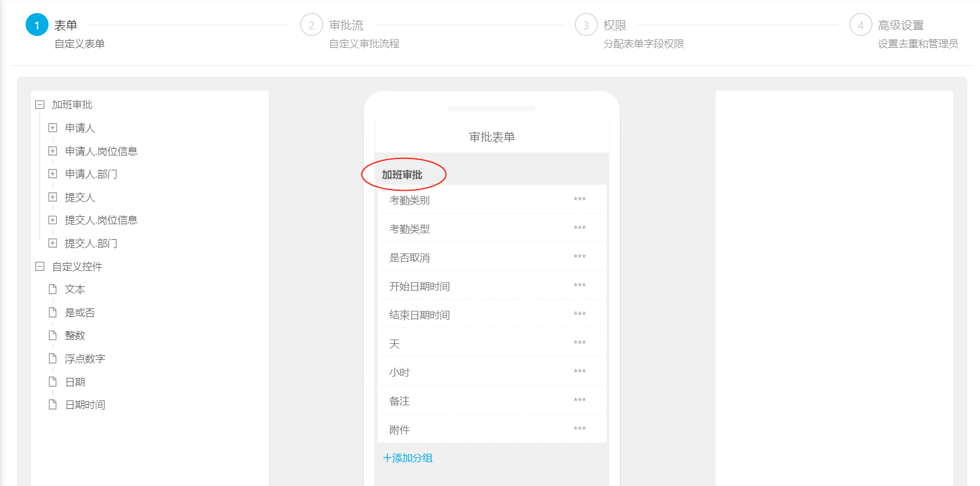Viewport: 980px width, 486px height.
Task: Expand the 申请人.部门 node
Action: [53, 174]
